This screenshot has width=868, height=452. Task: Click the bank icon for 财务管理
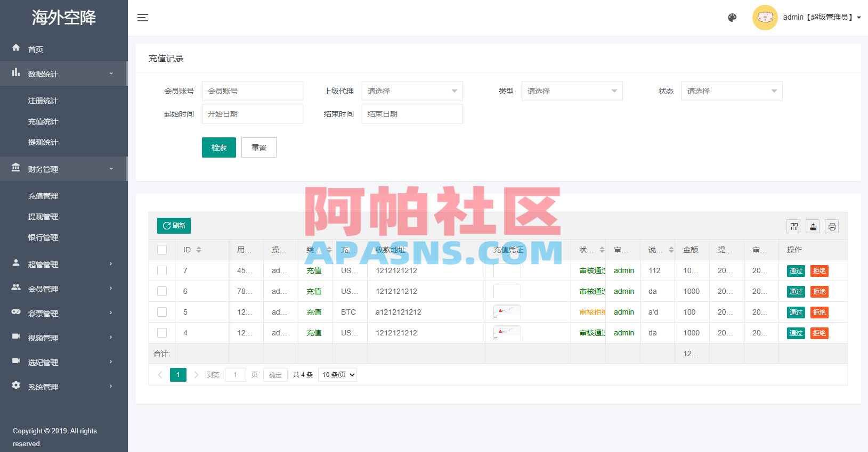(x=16, y=168)
